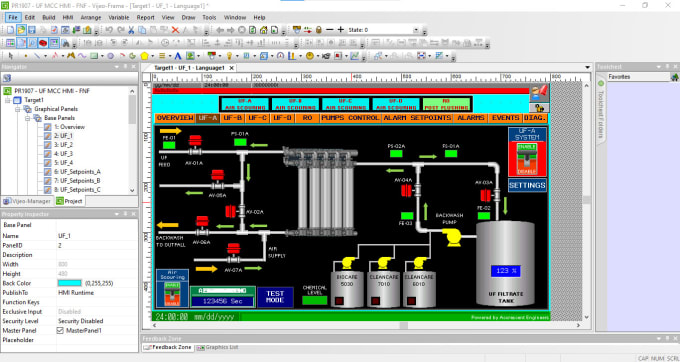This screenshot has width=680, height=362.
Task: Select the yellow polygon shape tool
Action: pos(145,56)
